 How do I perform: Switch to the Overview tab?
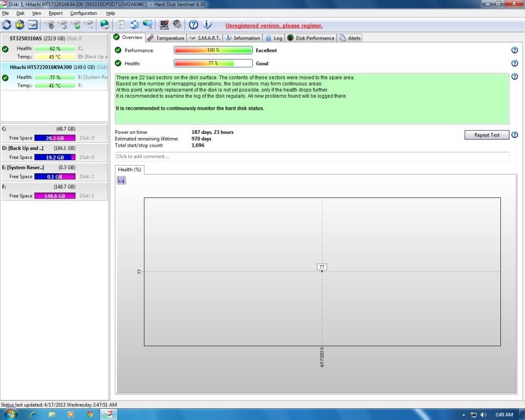pyautogui.click(x=128, y=37)
